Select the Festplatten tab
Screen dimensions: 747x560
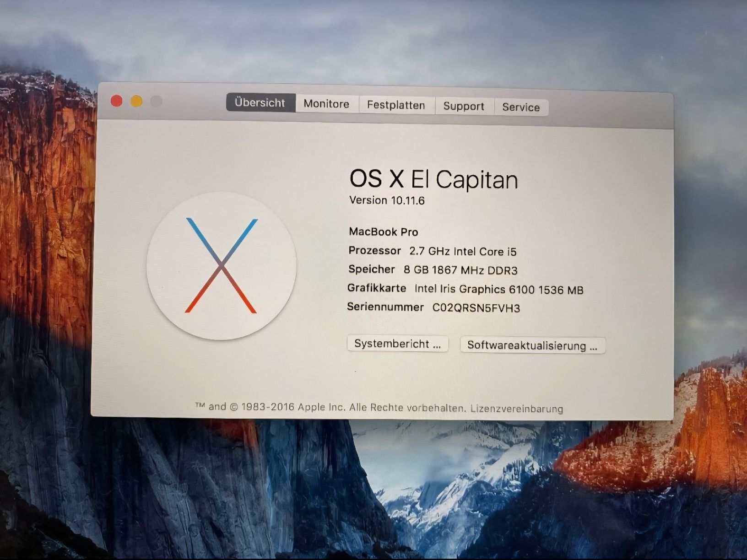point(396,105)
